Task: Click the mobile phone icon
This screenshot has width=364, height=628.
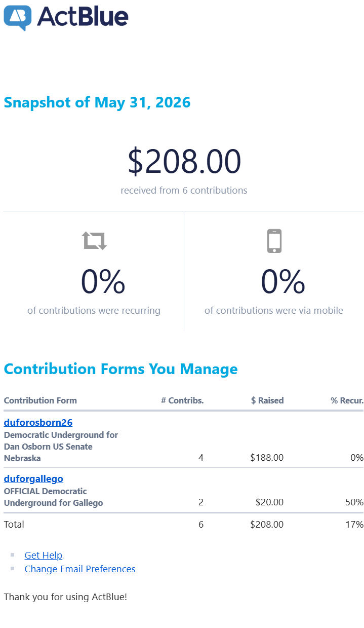Action: coord(274,241)
